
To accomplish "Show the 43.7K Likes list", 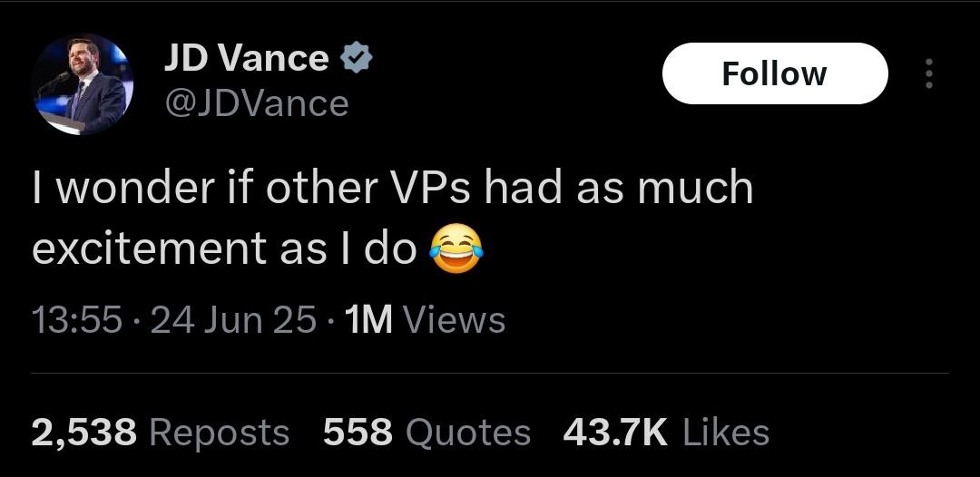I will [666, 433].
